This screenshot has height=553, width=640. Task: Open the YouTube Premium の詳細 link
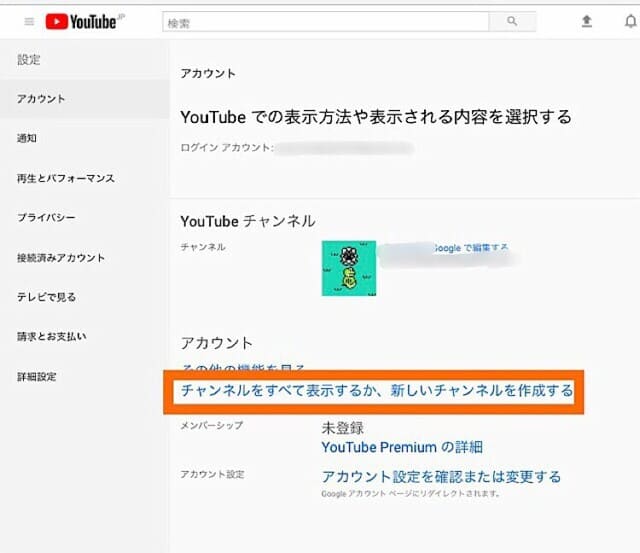402,447
